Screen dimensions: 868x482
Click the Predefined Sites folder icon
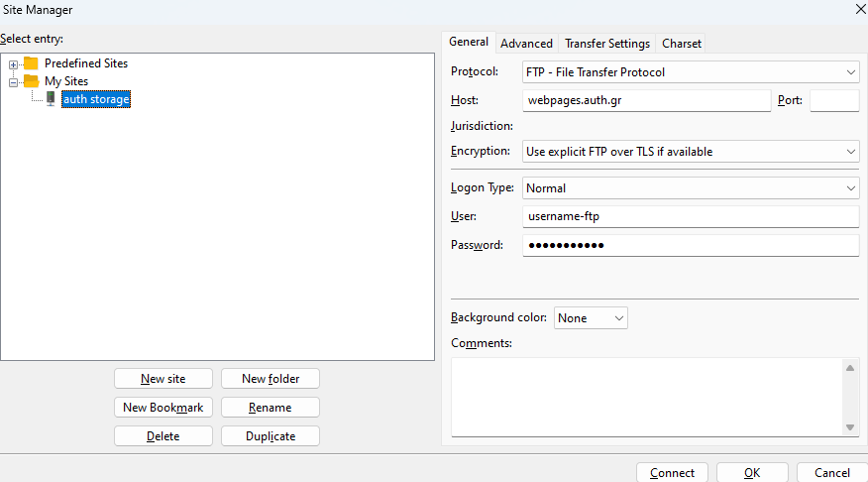31,63
